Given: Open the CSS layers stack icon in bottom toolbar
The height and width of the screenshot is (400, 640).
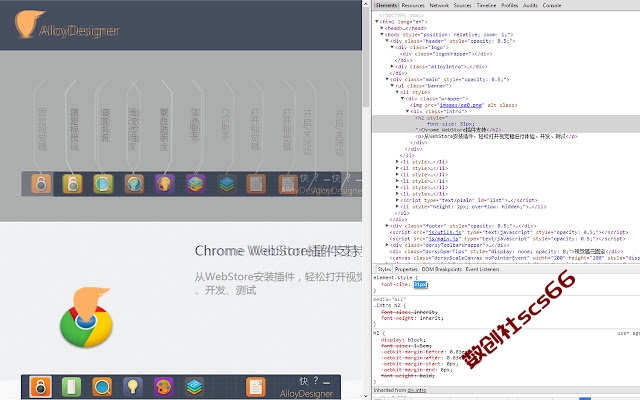Looking at the screenshot, I should (194, 386).
